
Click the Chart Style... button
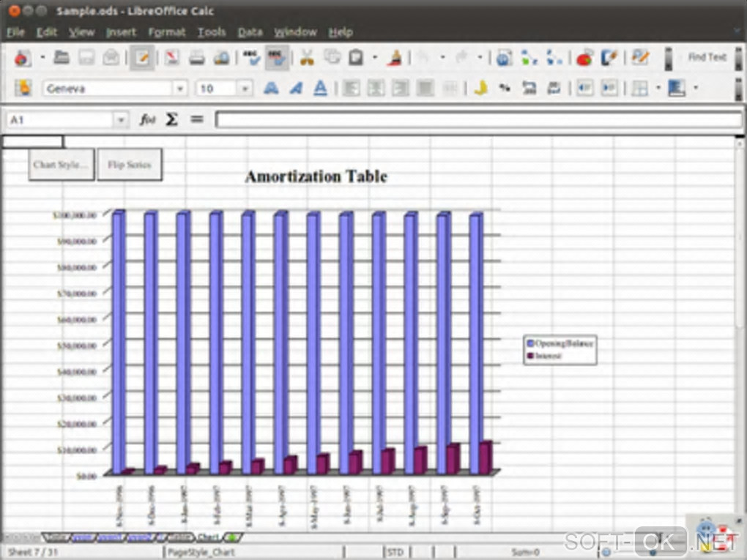tap(61, 164)
